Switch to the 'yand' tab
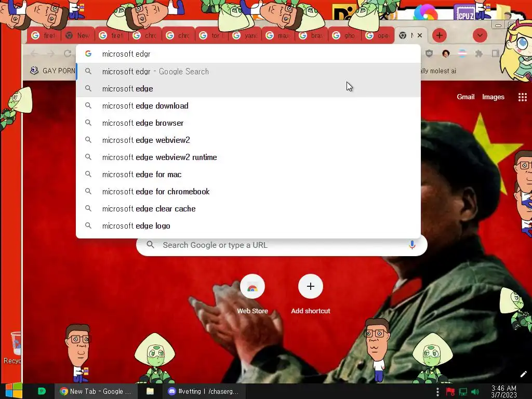532x399 pixels. [x=245, y=35]
